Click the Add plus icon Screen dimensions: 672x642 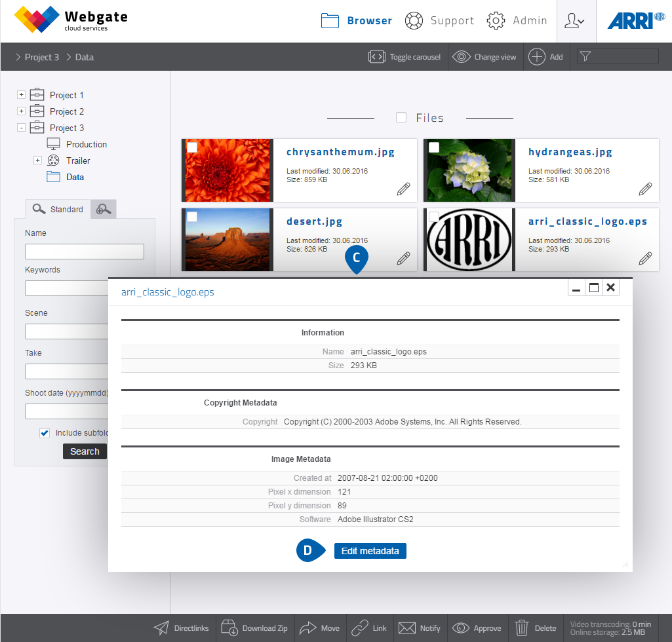[536, 57]
